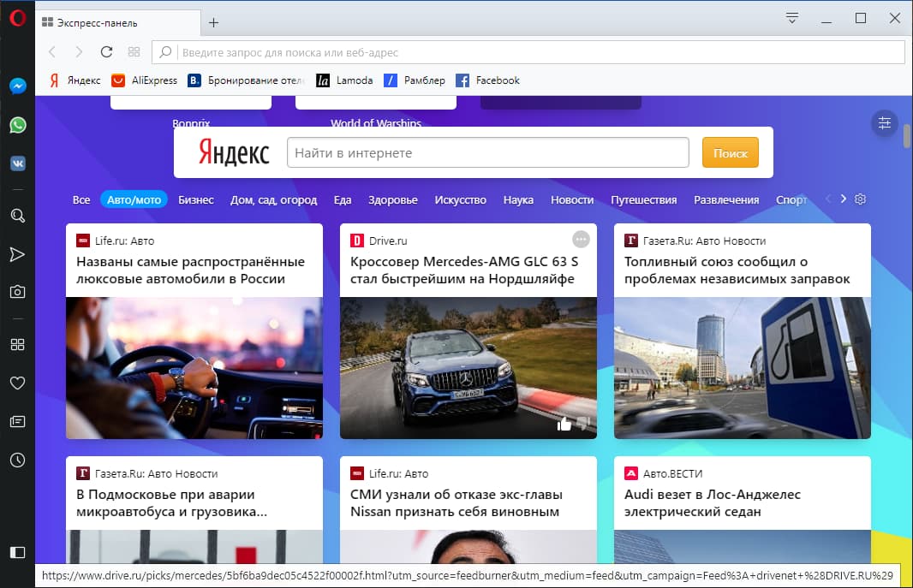Open VK messenger in the sidebar
913x588 pixels.
tap(17, 163)
